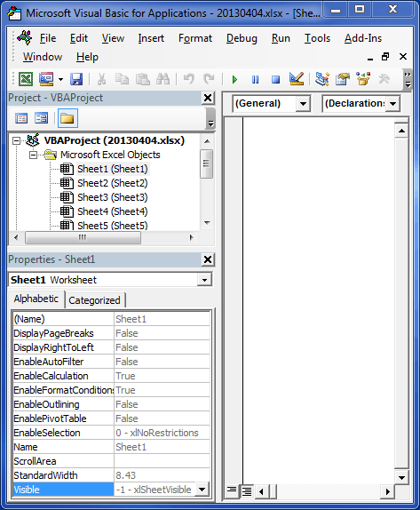
Task: Restore the inner code window
Action: pyautogui.click(x=385, y=57)
